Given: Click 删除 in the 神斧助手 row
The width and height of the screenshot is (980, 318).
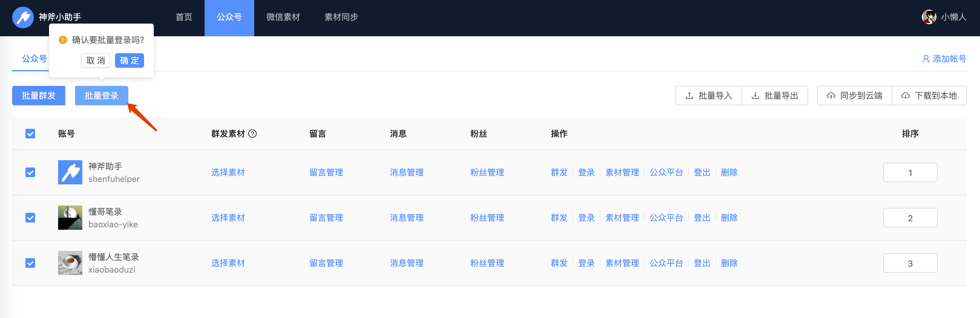Looking at the screenshot, I should click(729, 173).
